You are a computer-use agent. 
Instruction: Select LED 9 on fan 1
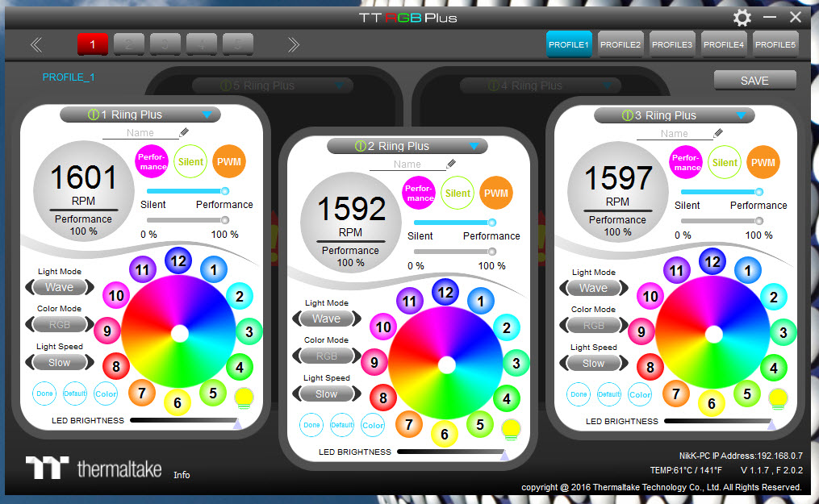click(x=107, y=331)
